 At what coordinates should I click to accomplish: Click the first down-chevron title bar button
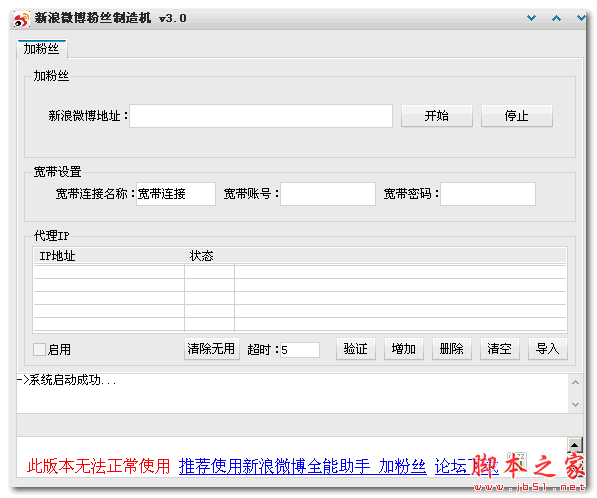(531, 18)
